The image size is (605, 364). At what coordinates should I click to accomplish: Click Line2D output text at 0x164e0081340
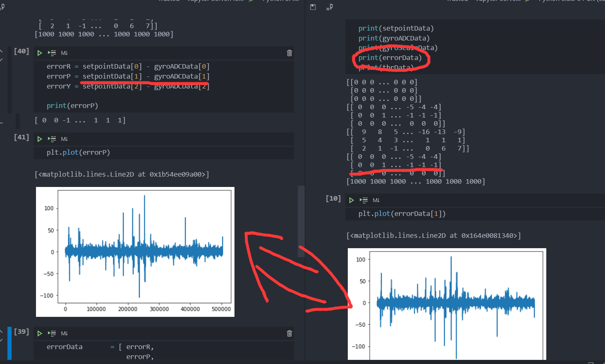click(x=434, y=235)
